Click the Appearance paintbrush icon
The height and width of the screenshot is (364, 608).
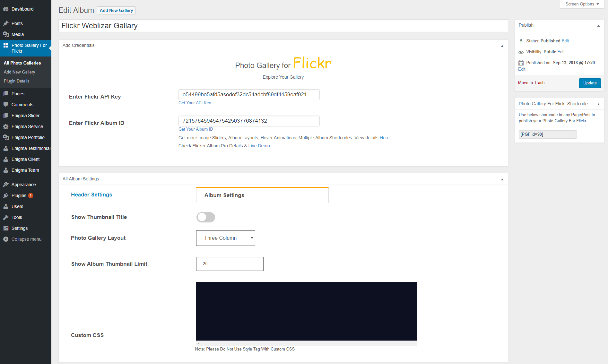tap(6, 185)
